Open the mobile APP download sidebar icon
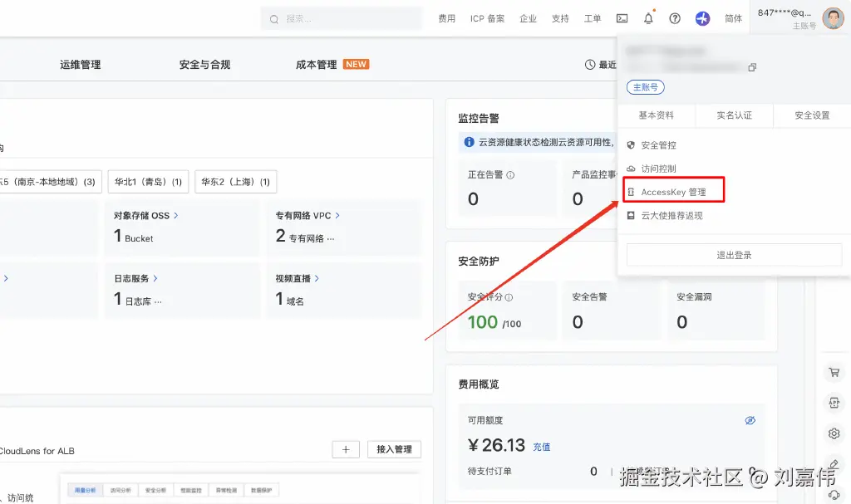 pos(834,403)
